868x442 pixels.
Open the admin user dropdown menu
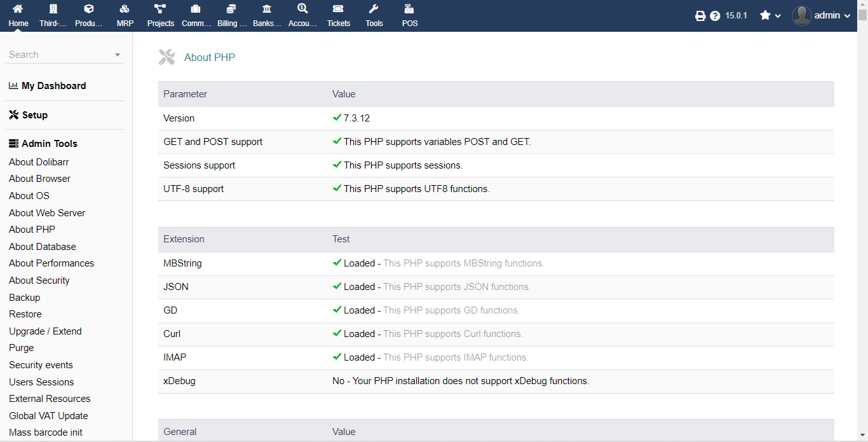click(x=822, y=16)
